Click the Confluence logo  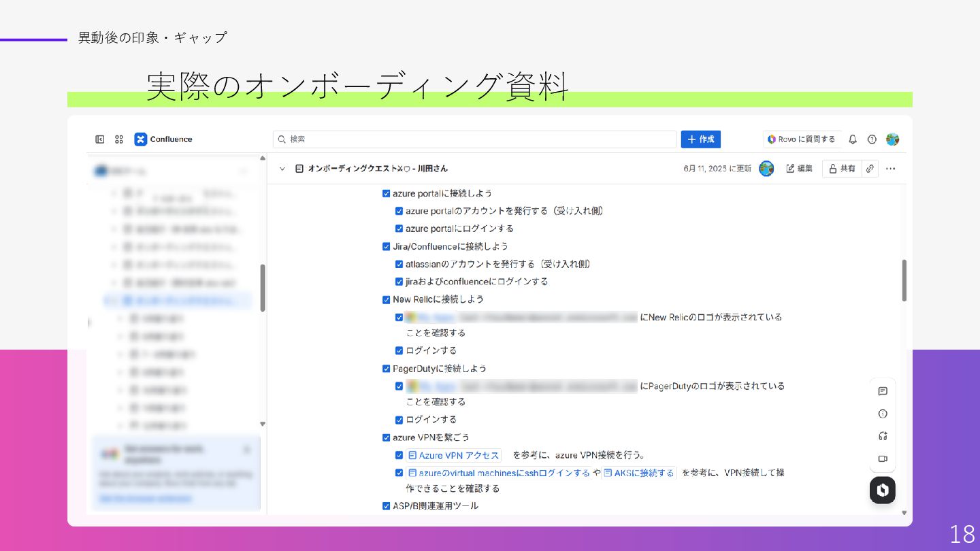click(163, 139)
